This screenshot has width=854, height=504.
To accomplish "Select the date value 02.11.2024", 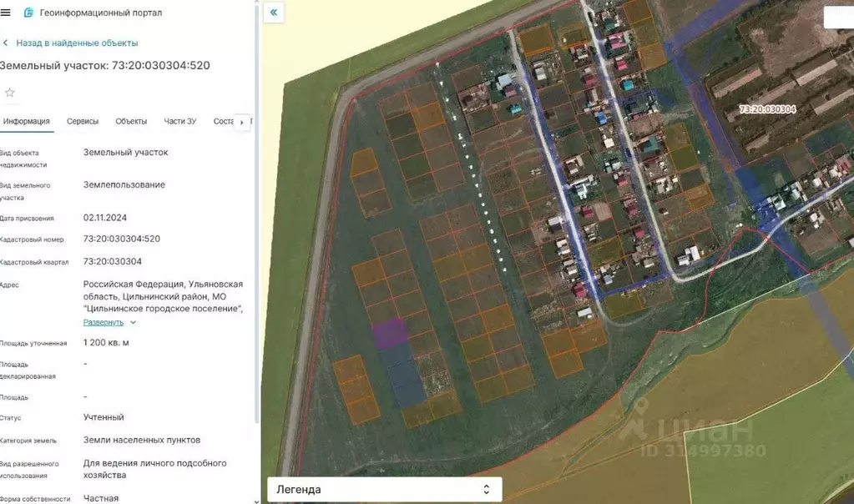I will point(105,218).
